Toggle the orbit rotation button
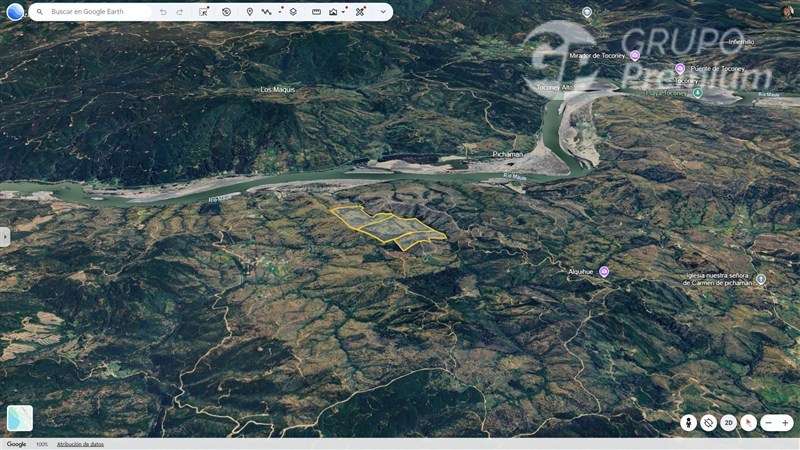 (x=708, y=423)
